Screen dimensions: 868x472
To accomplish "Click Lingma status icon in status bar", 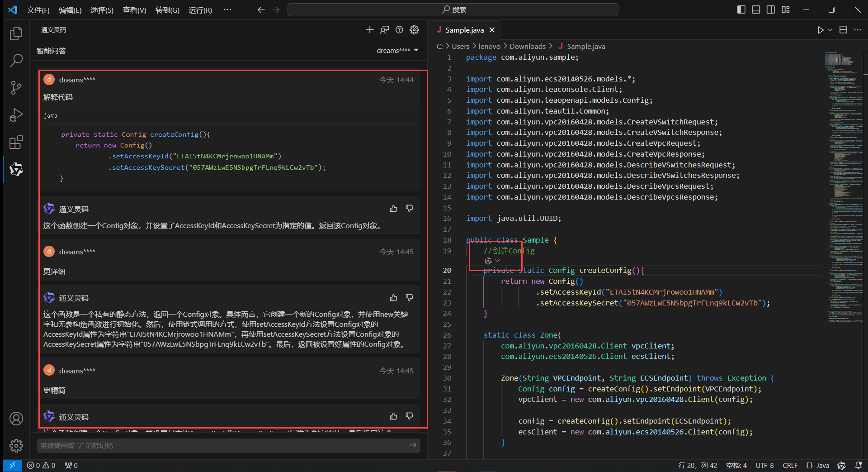I will (x=841, y=465).
